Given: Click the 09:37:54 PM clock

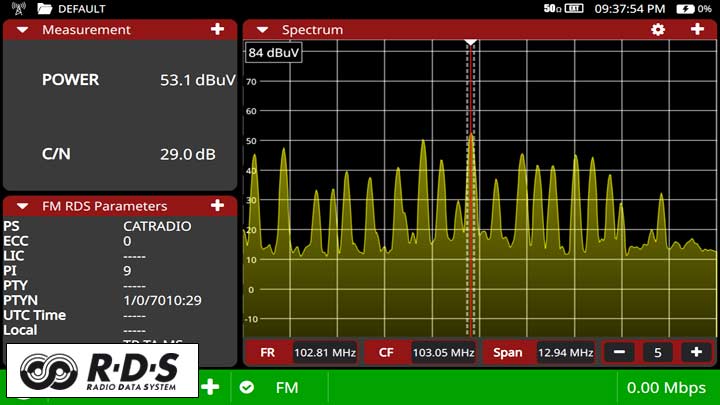Looking at the screenshot, I should (630, 9).
